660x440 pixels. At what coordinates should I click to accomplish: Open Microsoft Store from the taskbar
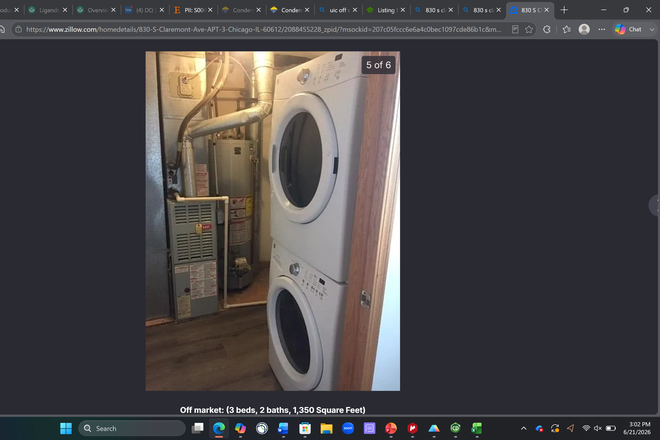[x=305, y=428]
